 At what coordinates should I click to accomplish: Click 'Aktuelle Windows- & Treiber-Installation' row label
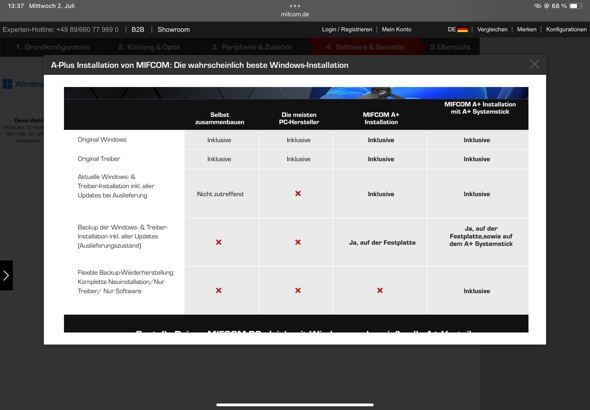(x=116, y=186)
